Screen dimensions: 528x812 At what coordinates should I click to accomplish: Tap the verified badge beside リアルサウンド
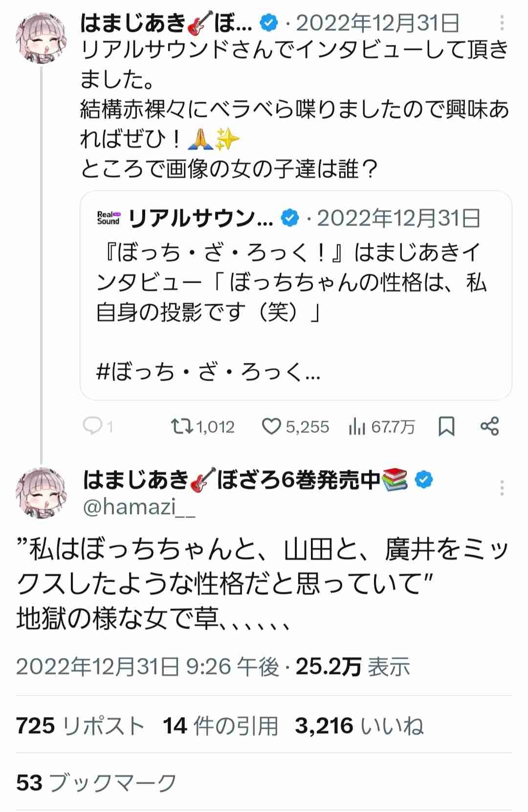click(x=290, y=218)
